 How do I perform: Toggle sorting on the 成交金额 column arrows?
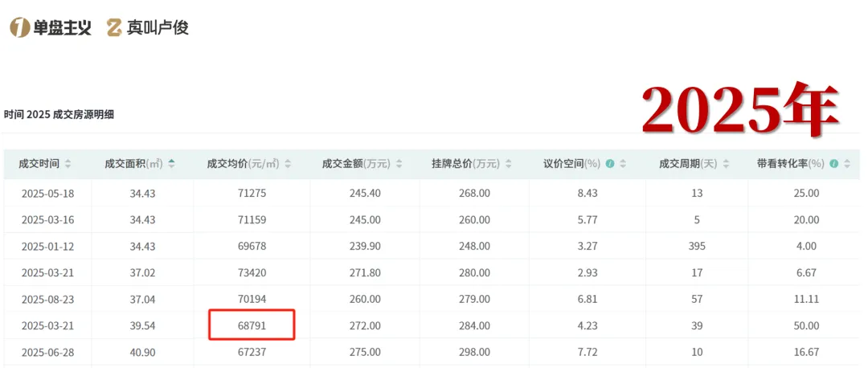pyautogui.click(x=399, y=164)
